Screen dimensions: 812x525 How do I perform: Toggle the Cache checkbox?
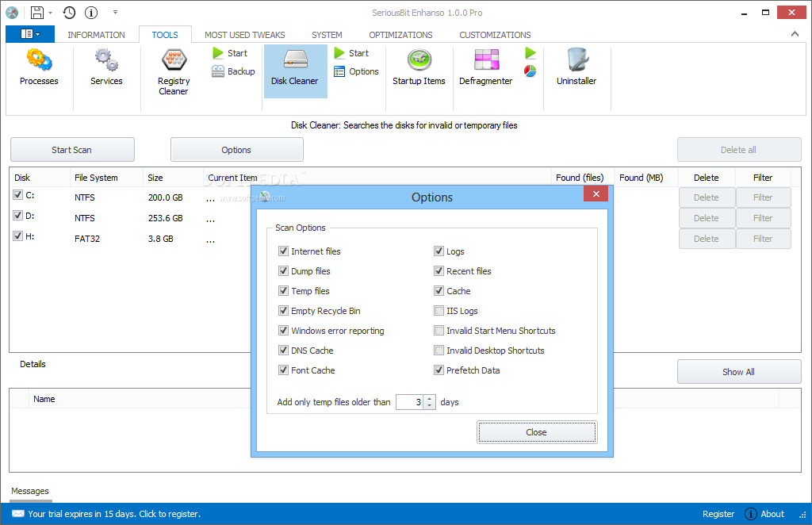(x=439, y=290)
